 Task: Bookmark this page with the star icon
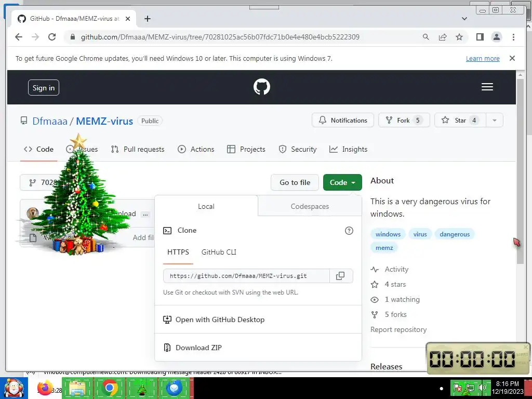459,37
